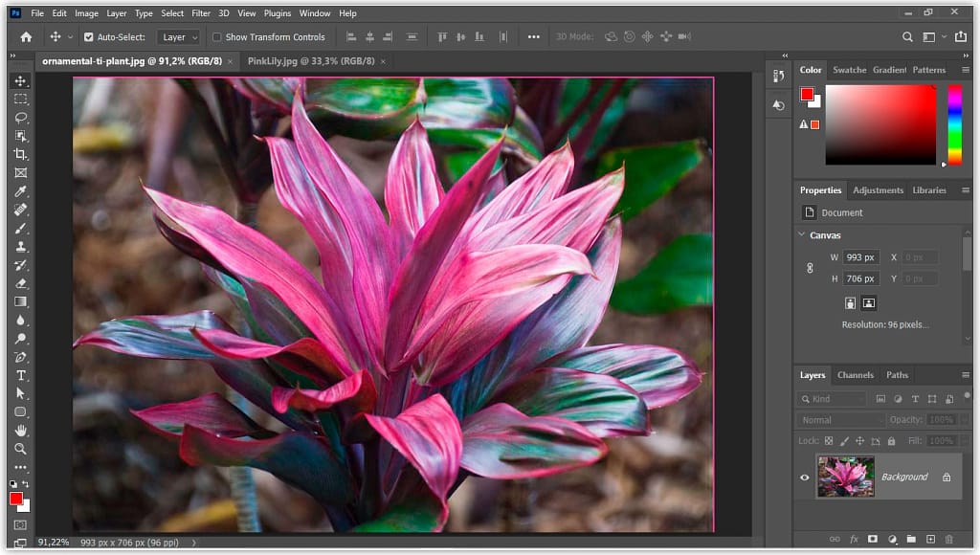Select the Rectangular Marquee tool
980x555 pixels.
point(21,100)
